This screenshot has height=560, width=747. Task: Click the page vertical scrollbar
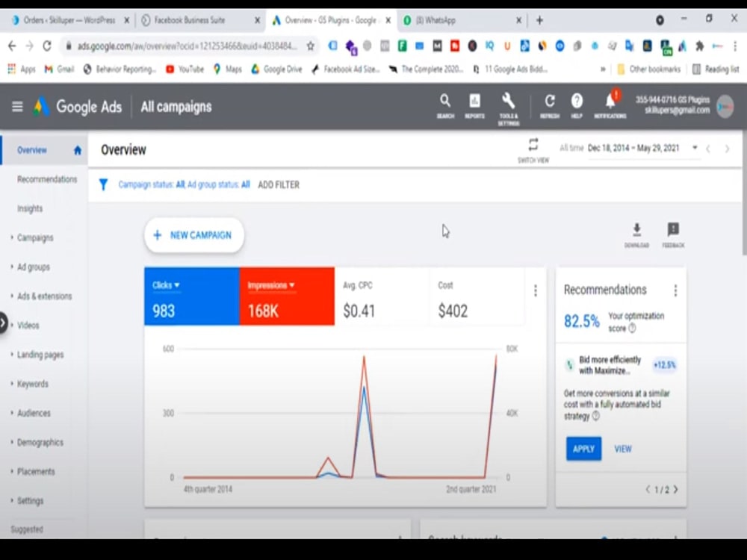[x=744, y=191]
